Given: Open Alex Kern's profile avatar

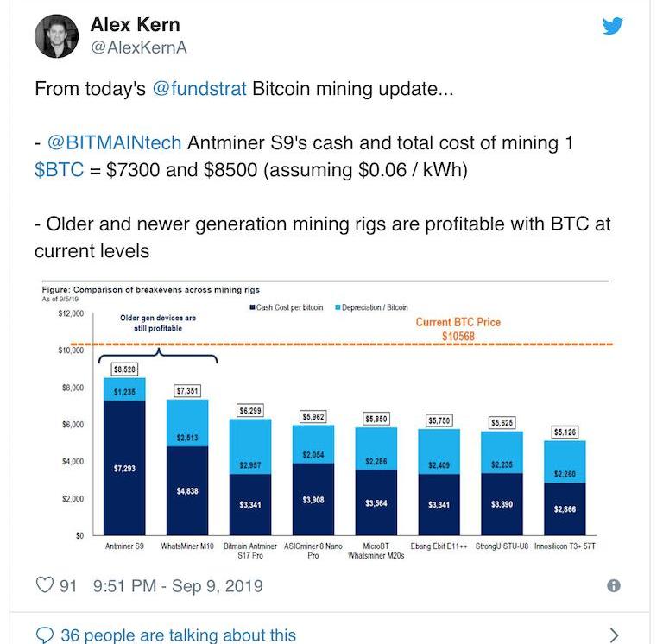Looking at the screenshot, I should (x=56, y=35).
